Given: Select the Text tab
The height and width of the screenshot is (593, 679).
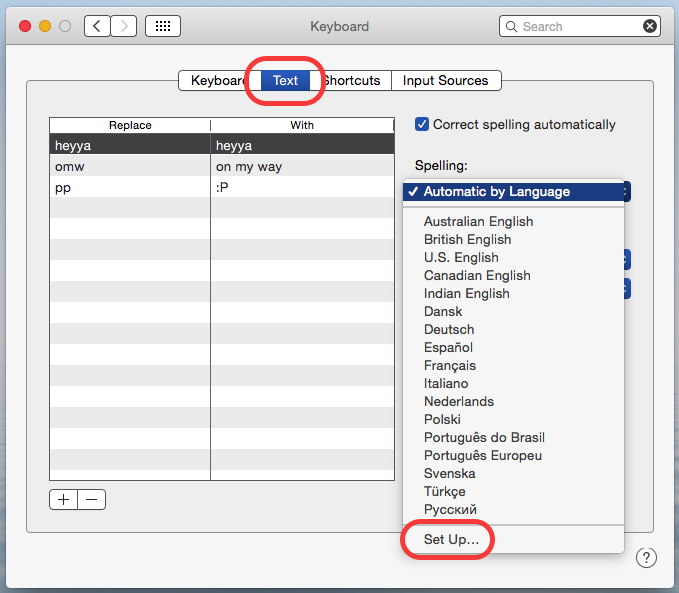Looking at the screenshot, I should click(x=285, y=80).
